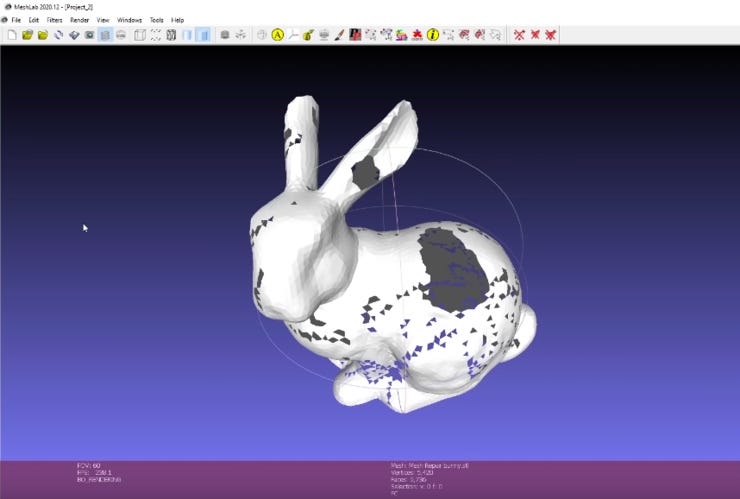Open the View menu
The image size is (740, 499).
coord(103,20)
